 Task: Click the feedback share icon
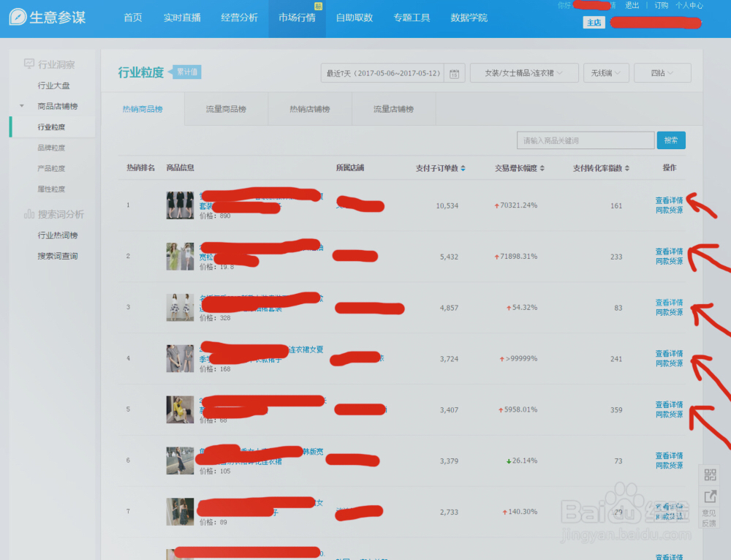[x=710, y=496]
